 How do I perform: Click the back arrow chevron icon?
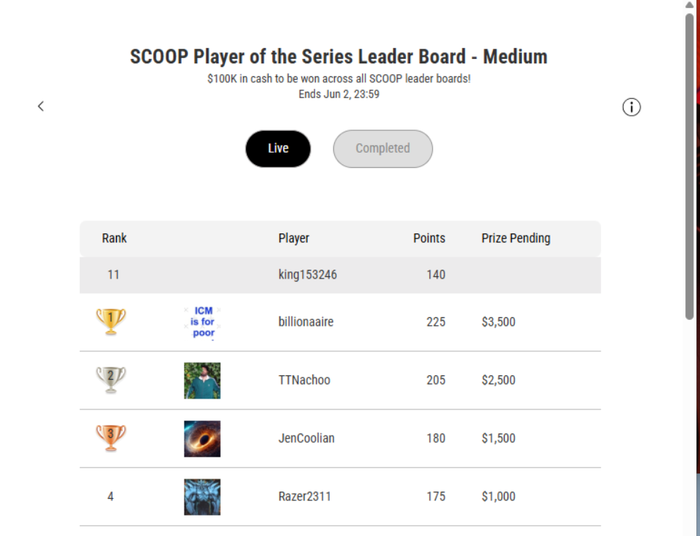[x=41, y=106]
